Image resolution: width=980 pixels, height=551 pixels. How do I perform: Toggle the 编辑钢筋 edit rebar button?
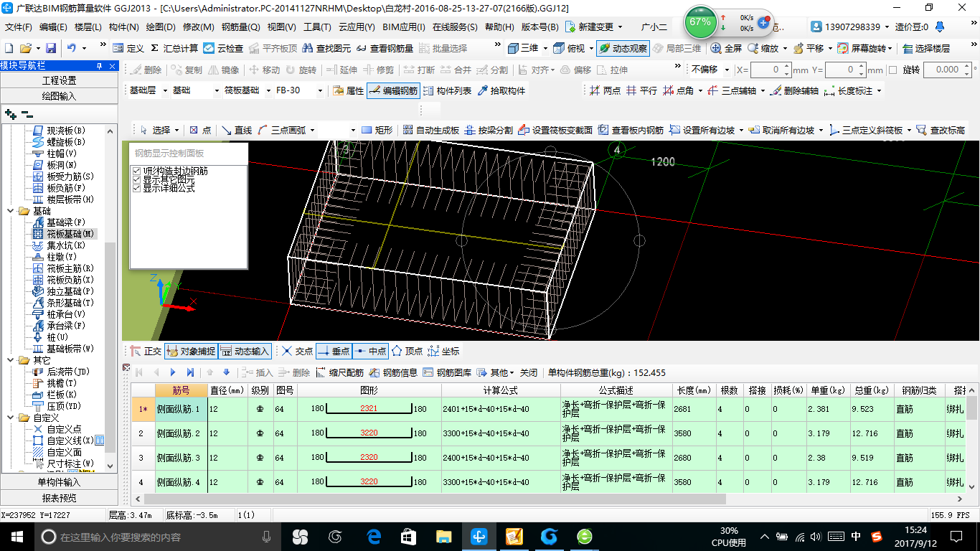click(x=392, y=90)
